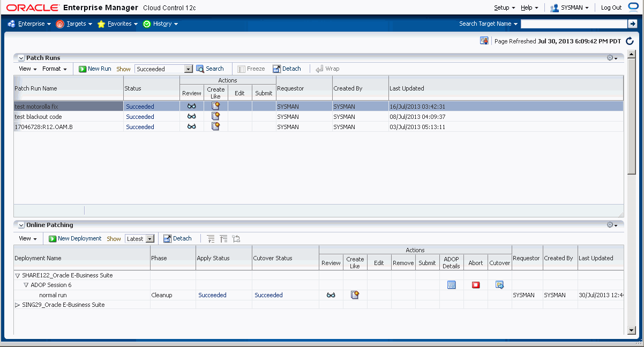Select the test blackout code row
Screen dimensions: 644x347
318,116
